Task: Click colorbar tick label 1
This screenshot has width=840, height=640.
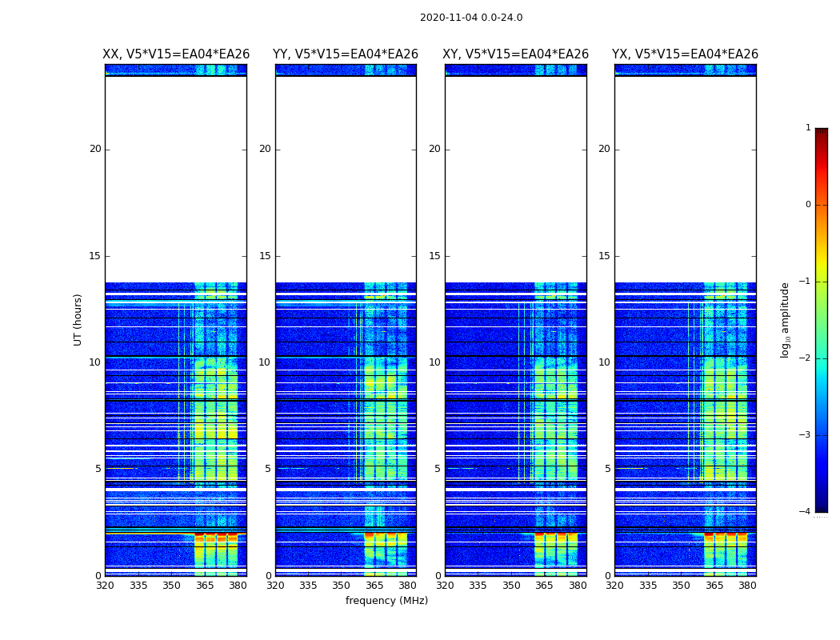Action: pyautogui.click(x=808, y=127)
